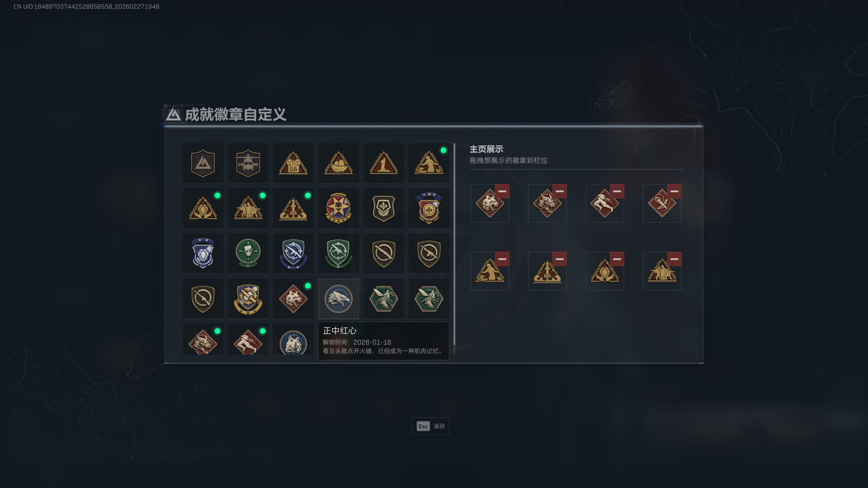Screen dimensions: 868x488
Task: Select the number 1 triangle badge
Action: click(383, 163)
